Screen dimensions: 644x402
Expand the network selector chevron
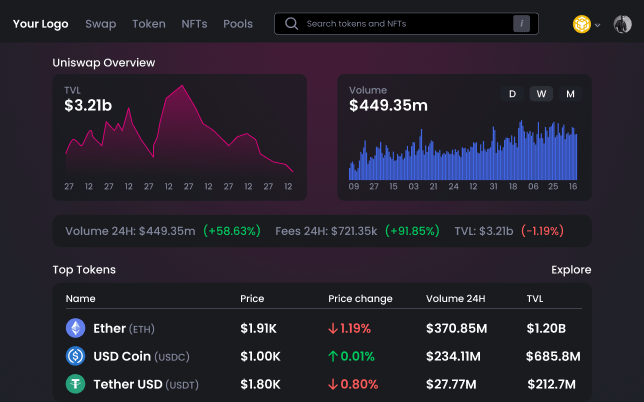pos(598,25)
